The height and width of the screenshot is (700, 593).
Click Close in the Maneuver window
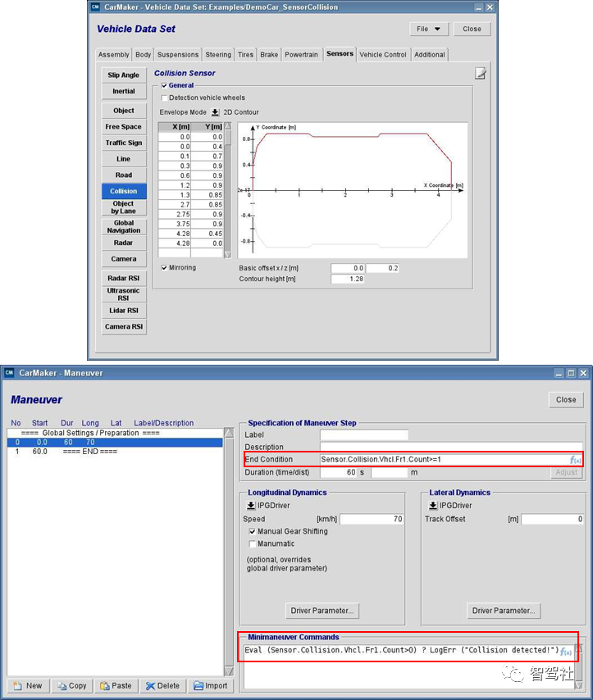point(566,399)
